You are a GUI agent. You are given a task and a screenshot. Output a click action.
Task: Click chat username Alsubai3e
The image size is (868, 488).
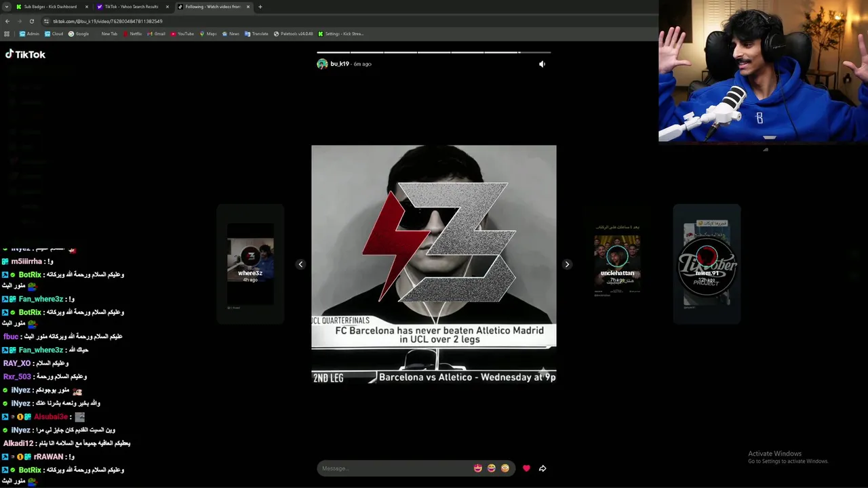51,417
